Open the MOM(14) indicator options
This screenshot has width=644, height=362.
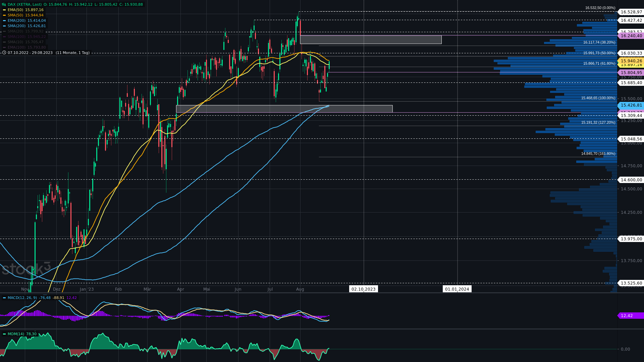(16, 334)
